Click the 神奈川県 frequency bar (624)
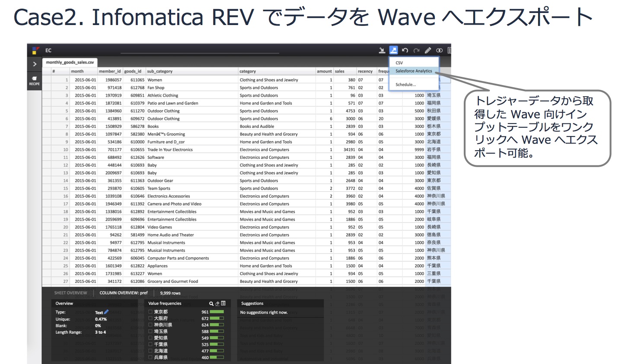Viewport: 622px width, 364px height. (x=217, y=325)
